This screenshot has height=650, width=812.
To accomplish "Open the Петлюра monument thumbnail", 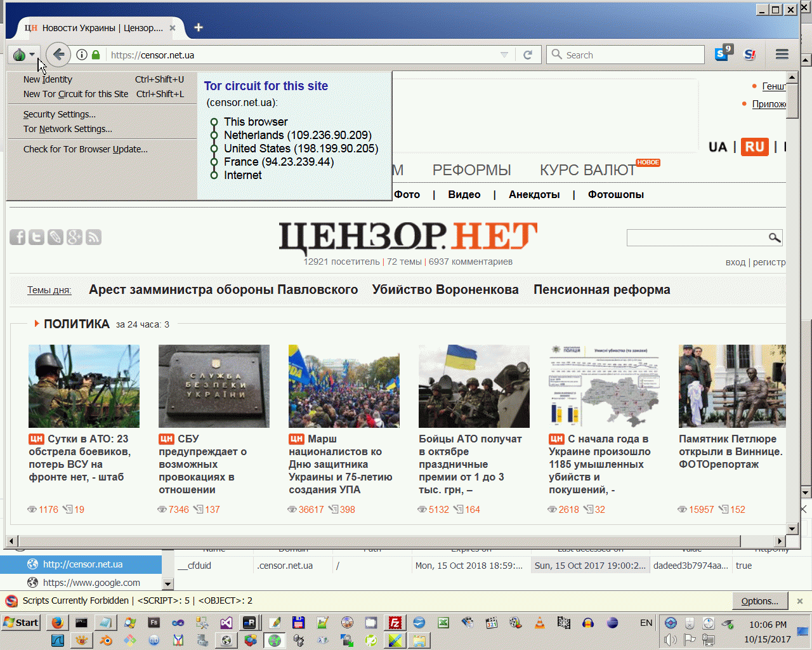I will pyautogui.click(x=732, y=386).
